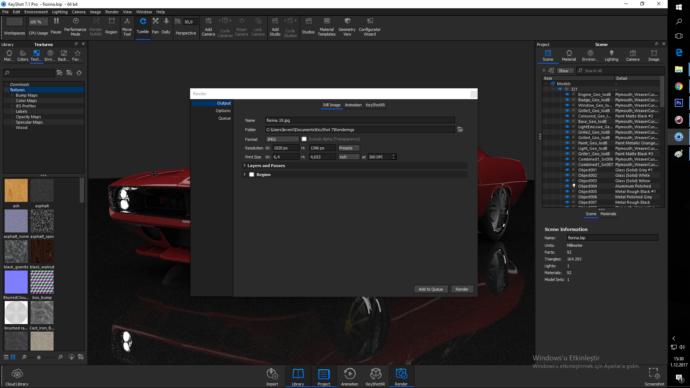Hide the Aluminum Polished object via eye icon

(567, 186)
